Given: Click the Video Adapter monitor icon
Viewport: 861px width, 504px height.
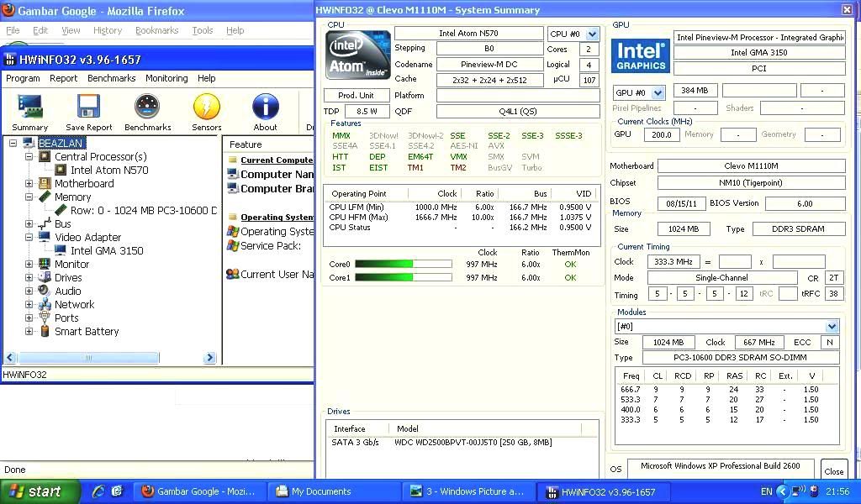Looking at the screenshot, I should pos(45,238).
